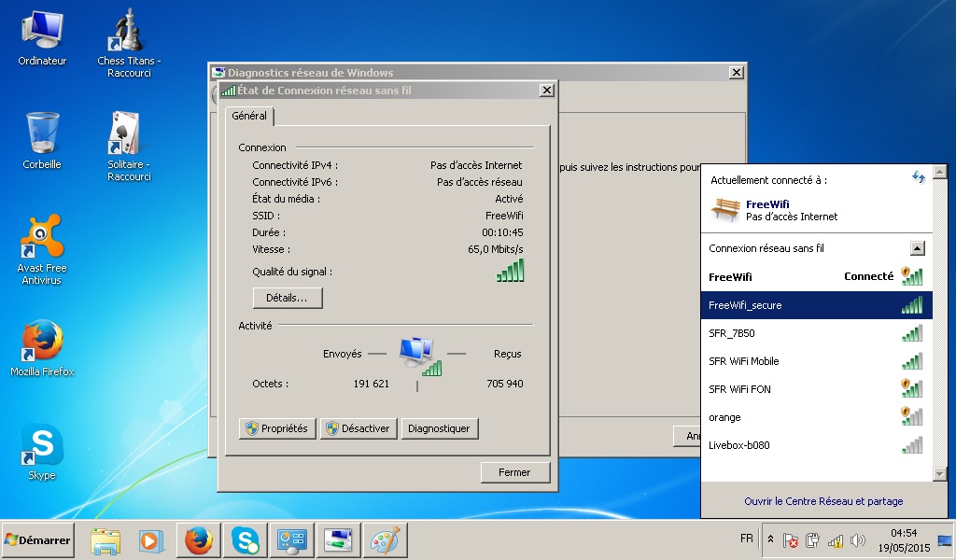Collapse the Connexion réseau sans fil section
Screen dimensions: 956x560
(918, 248)
